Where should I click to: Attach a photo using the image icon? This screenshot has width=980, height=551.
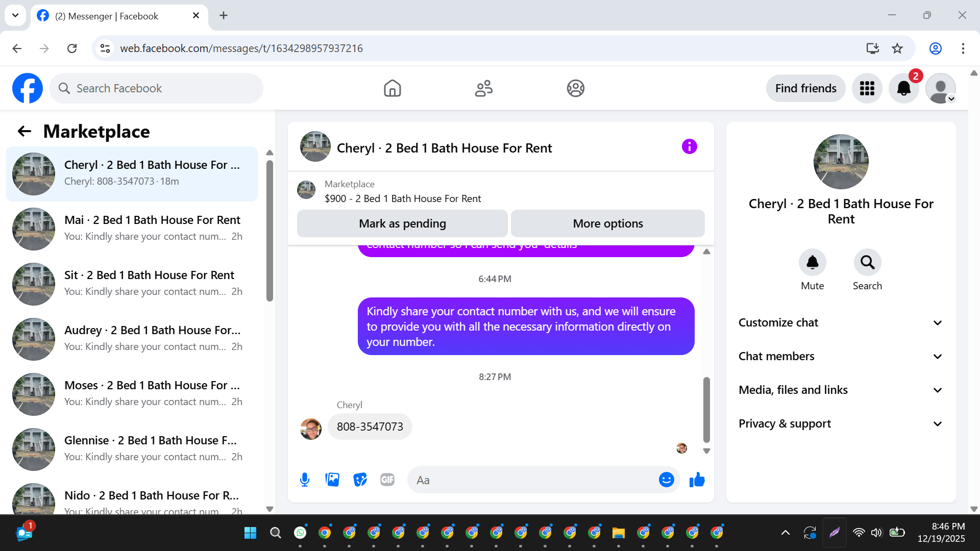(332, 480)
